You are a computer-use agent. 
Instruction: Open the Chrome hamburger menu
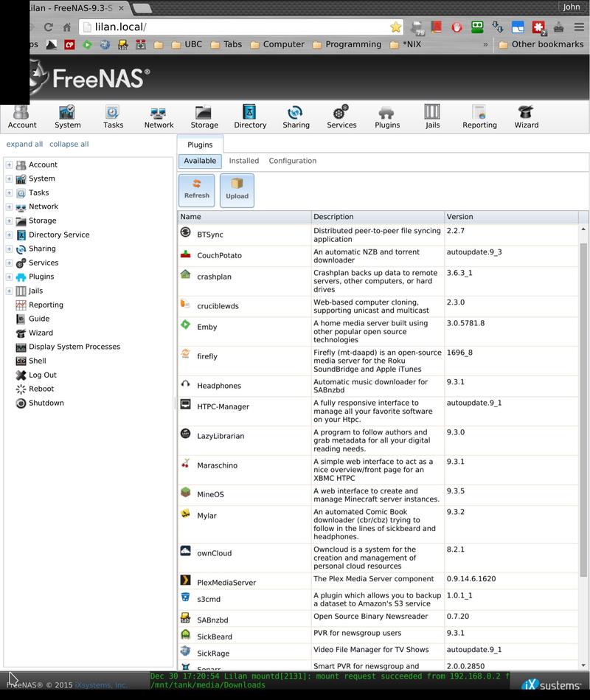(x=579, y=27)
